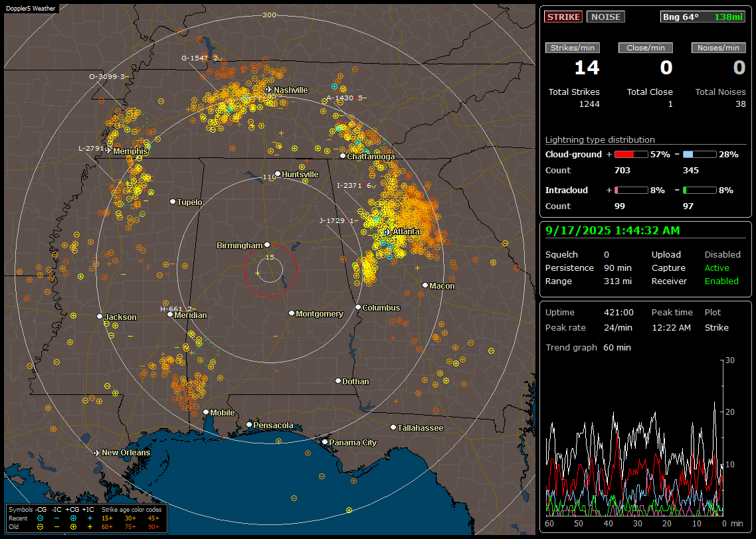Click the blue negative cloud-ground 28% bar

click(x=700, y=155)
